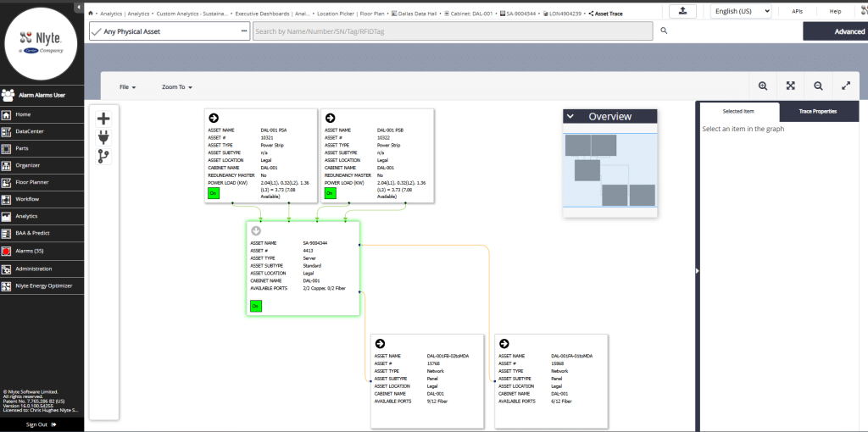
Task: Click Custom Analytics breadcrumb
Action: tap(192, 14)
